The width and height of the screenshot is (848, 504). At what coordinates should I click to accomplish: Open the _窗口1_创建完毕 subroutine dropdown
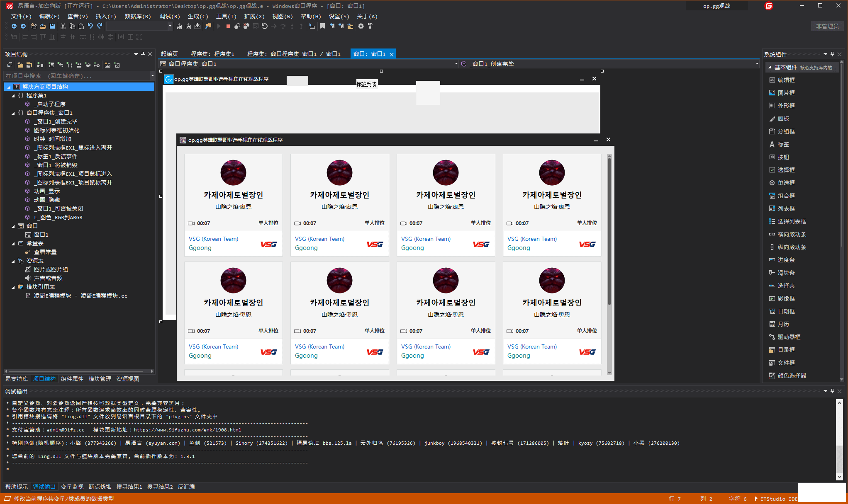tap(757, 64)
